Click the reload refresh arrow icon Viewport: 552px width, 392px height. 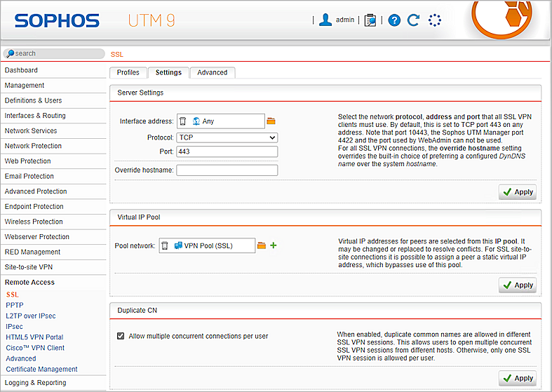point(414,20)
